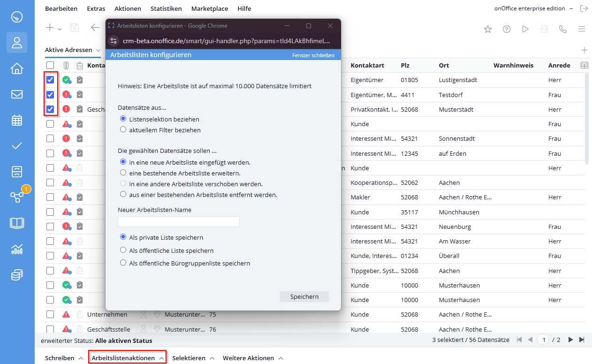The width and height of the screenshot is (592, 364).
Task: Choose 'eine bestehende Arbeitsliste erweitern'
Action: (123, 173)
